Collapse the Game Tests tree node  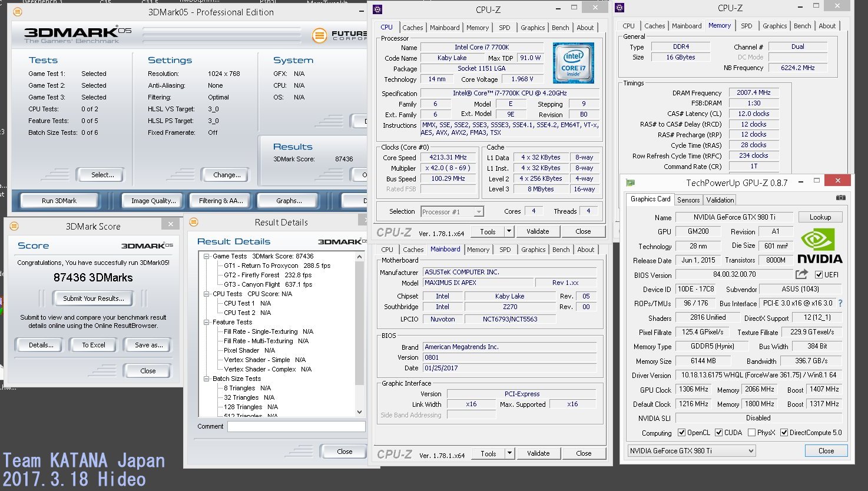click(207, 256)
